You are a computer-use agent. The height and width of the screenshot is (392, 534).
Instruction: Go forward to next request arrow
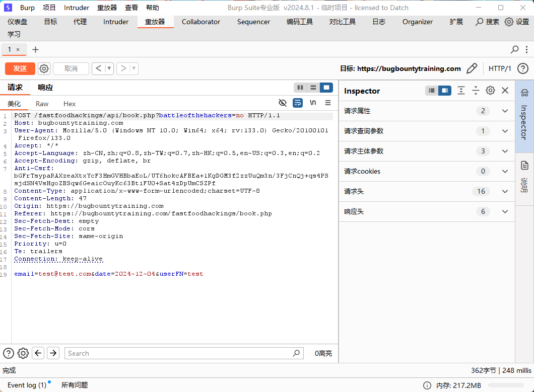pos(123,68)
